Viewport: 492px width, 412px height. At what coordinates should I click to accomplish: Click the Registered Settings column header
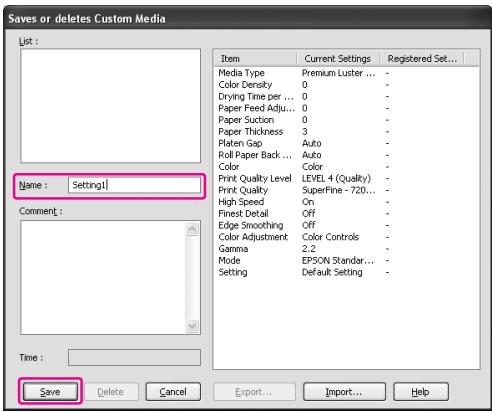422,59
